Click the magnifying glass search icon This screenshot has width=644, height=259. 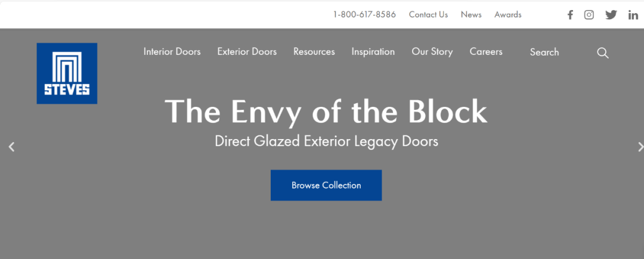(602, 53)
